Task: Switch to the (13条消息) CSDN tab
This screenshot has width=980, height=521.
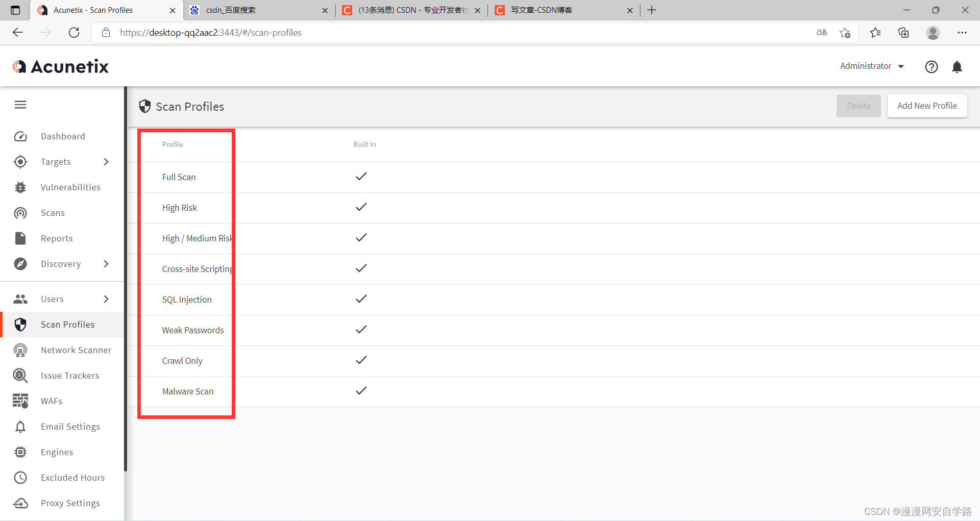Action: [x=411, y=10]
